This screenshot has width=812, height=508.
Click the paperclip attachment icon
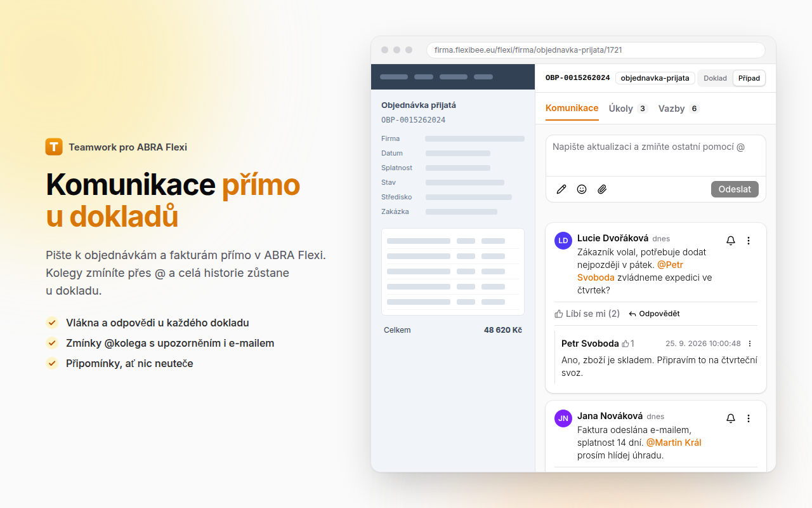point(602,189)
